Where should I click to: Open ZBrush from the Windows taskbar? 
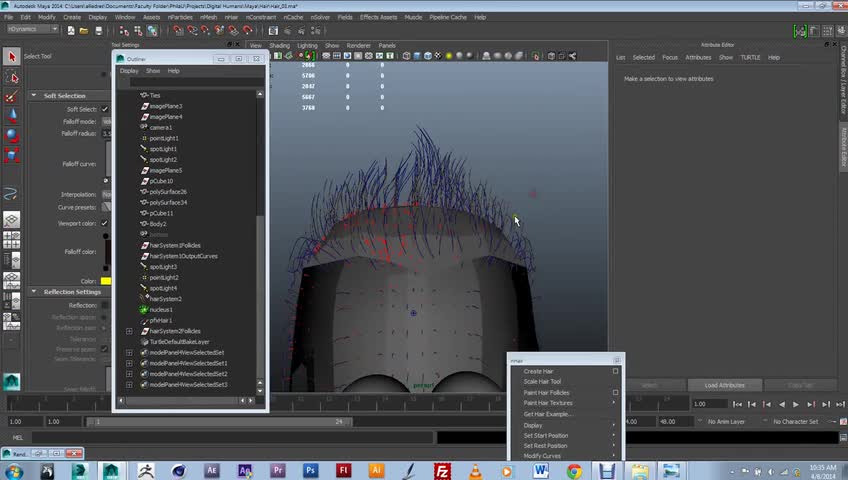tap(145, 470)
